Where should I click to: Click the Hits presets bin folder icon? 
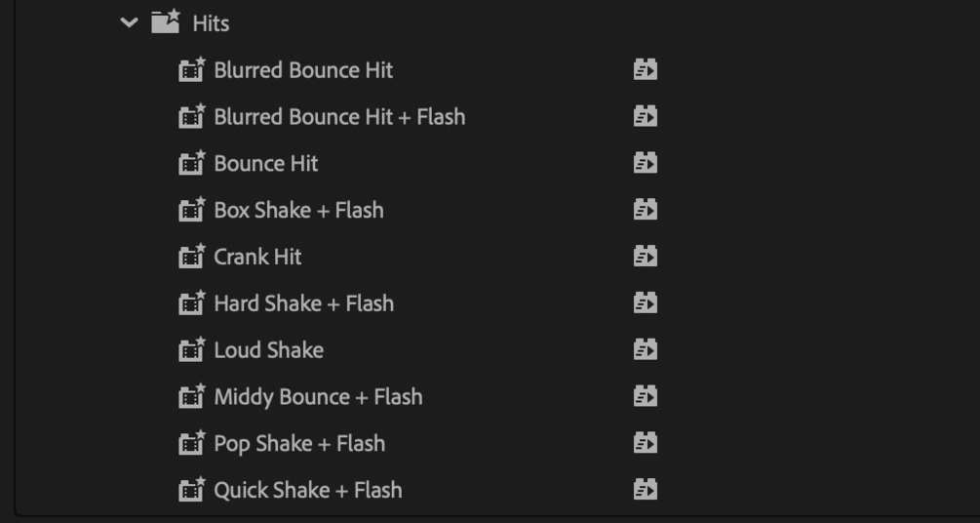[166, 21]
